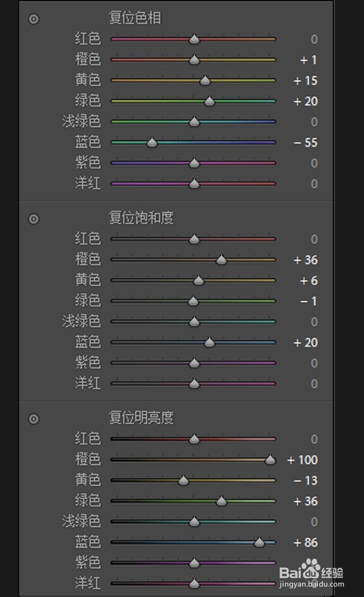Image resolution: width=364 pixels, height=597 pixels.
Task: Click the hue 绿色 slider handle
Action: tap(210, 101)
